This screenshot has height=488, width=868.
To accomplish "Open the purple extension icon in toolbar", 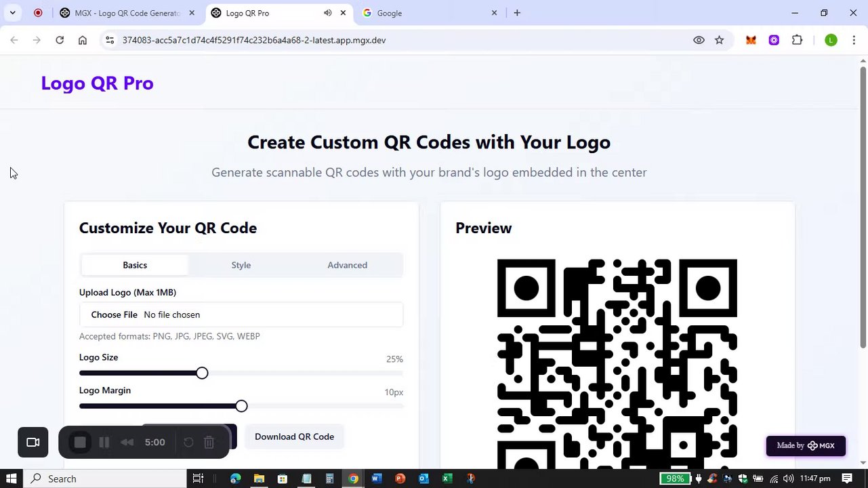I will [x=774, y=40].
